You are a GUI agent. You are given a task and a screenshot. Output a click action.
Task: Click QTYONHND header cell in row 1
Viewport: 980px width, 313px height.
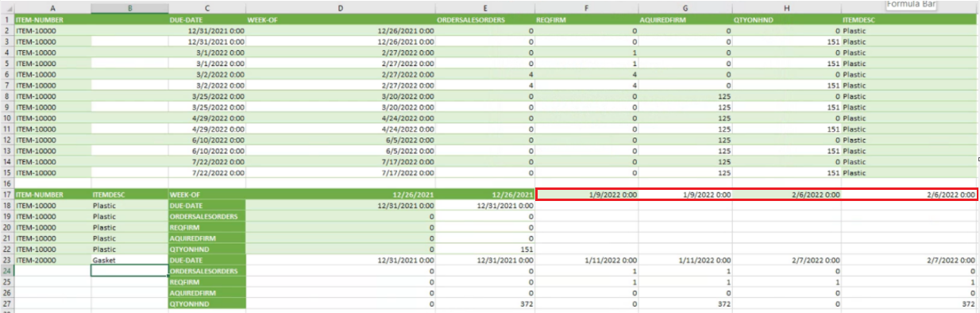coord(786,19)
